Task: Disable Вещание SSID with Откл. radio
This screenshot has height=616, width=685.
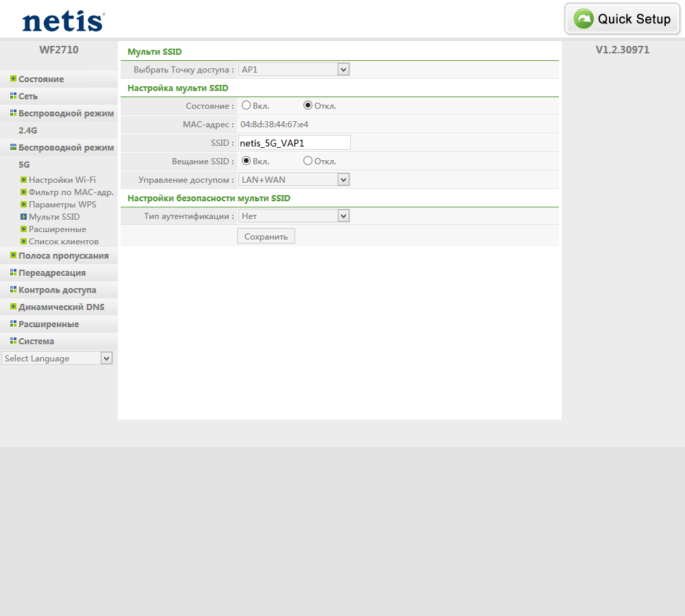Action: 308,161
